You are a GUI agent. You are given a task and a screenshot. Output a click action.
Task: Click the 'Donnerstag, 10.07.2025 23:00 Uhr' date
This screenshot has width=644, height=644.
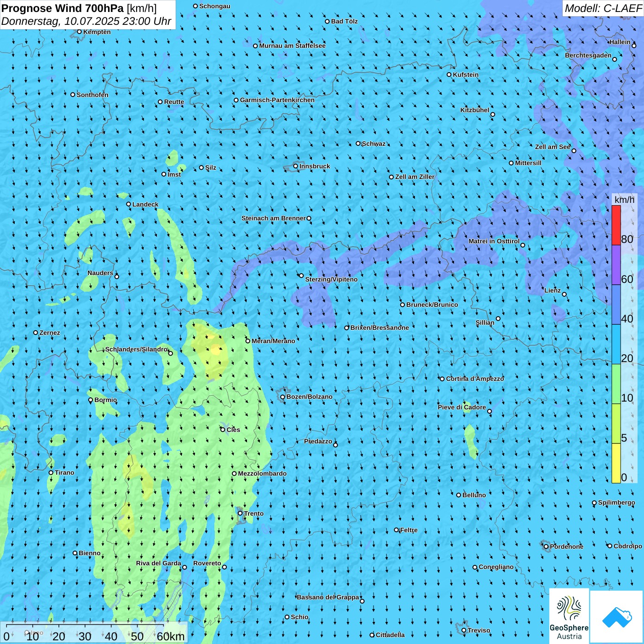coord(86,21)
